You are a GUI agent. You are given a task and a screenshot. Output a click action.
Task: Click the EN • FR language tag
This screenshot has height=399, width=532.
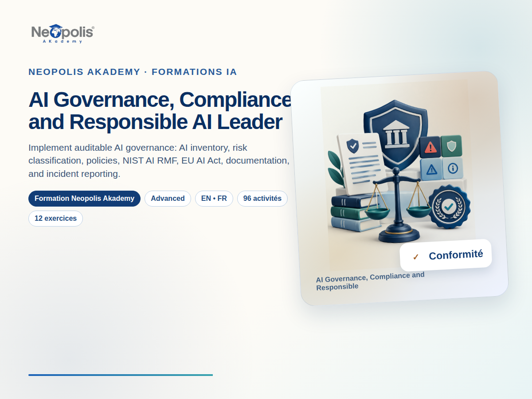click(x=214, y=199)
